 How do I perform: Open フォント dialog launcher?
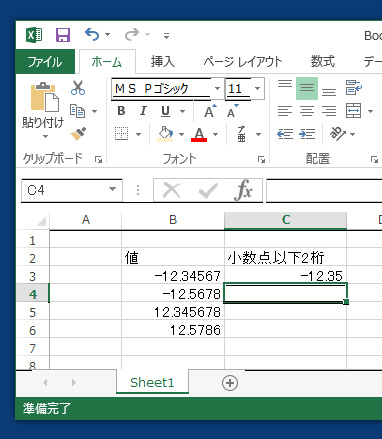[261, 160]
